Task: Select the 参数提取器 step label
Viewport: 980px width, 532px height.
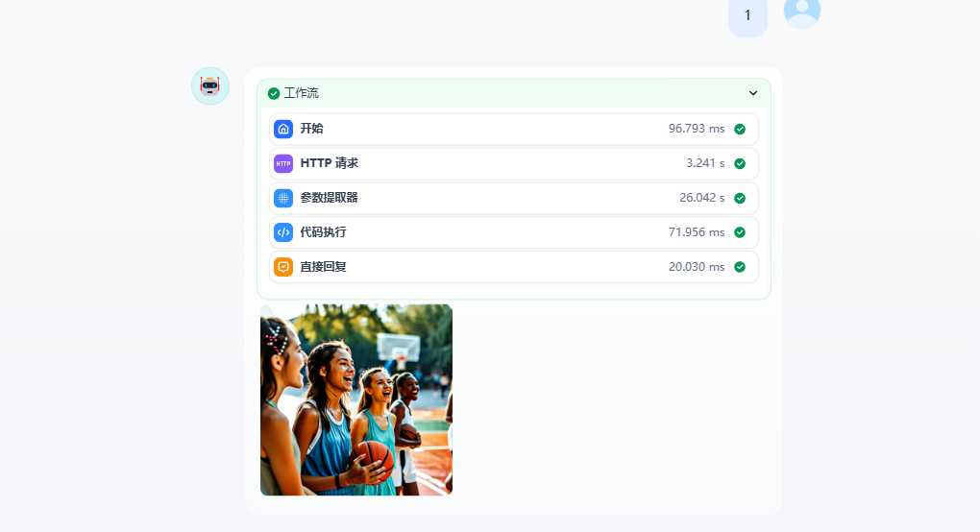Action: 329,198
